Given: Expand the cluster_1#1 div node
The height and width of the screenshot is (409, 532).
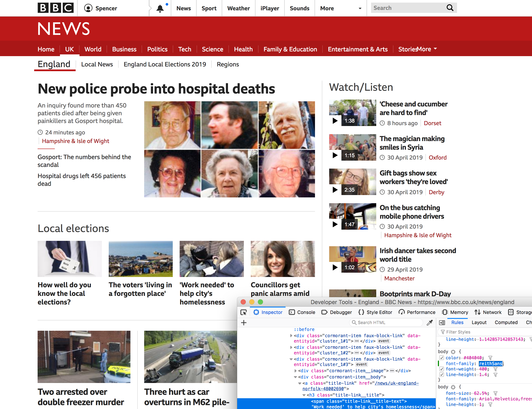Looking at the screenshot, I should point(291,336).
